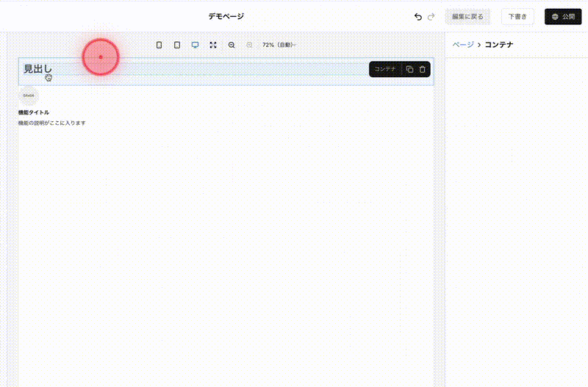
Task: Click the dimmed zoom-in magnifier icon
Action: [x=249, y=45]
